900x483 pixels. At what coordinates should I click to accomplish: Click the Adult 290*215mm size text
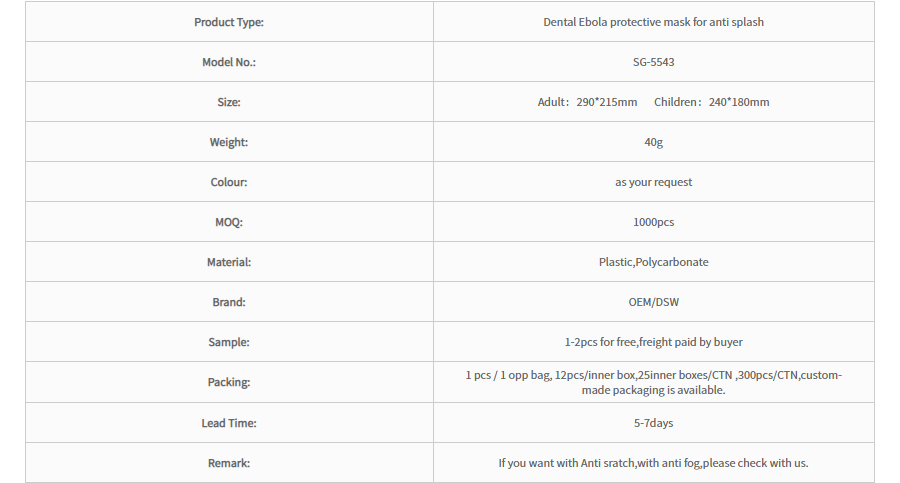coord(587,102)
